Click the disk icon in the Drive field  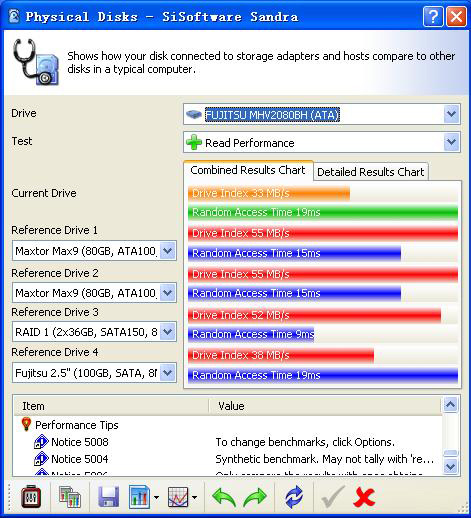click(x=194, y=115)
